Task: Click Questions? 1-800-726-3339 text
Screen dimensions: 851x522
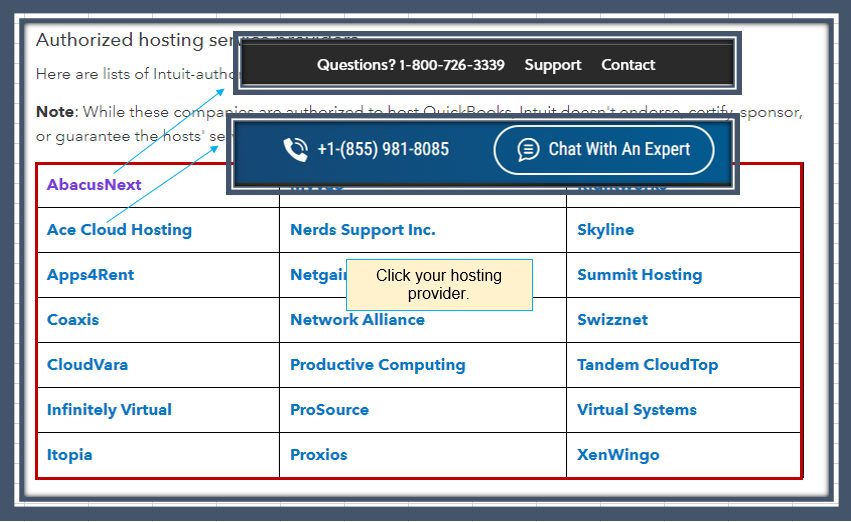Action: 411,65
